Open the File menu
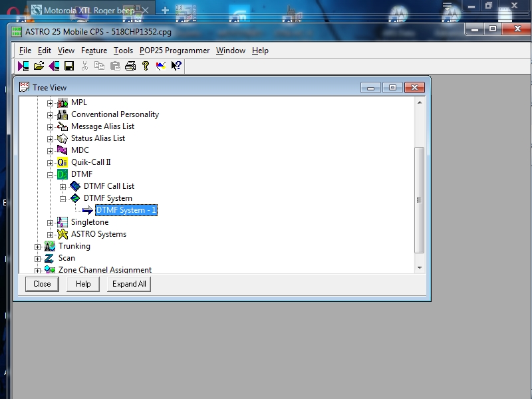 (25, 51)
